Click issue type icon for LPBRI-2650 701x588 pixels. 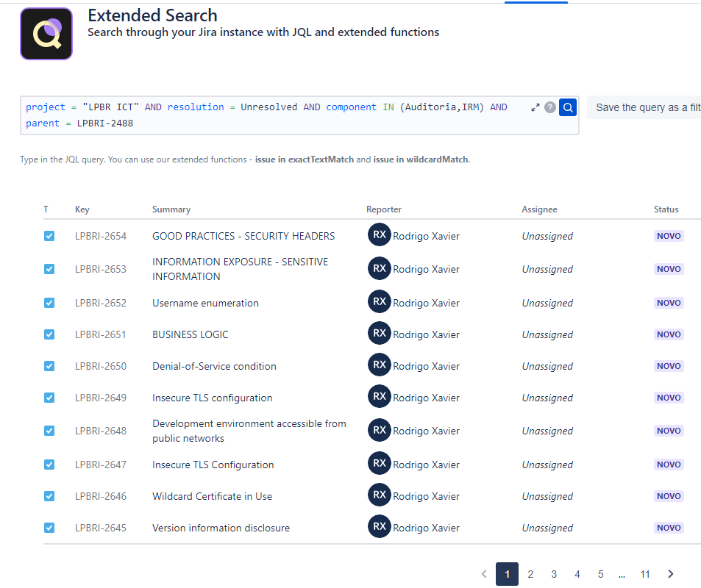pos(49,366)
